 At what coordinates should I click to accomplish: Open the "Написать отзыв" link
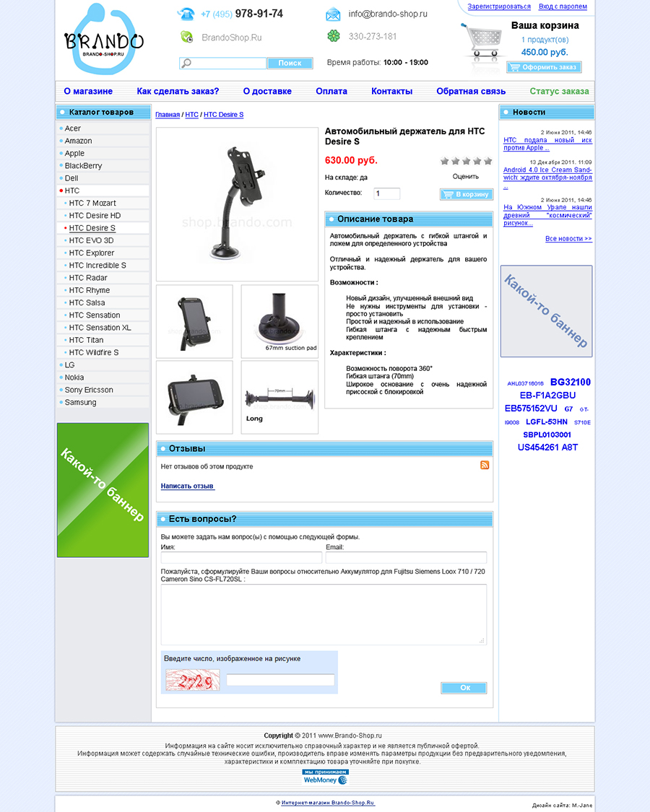point(187,486)
